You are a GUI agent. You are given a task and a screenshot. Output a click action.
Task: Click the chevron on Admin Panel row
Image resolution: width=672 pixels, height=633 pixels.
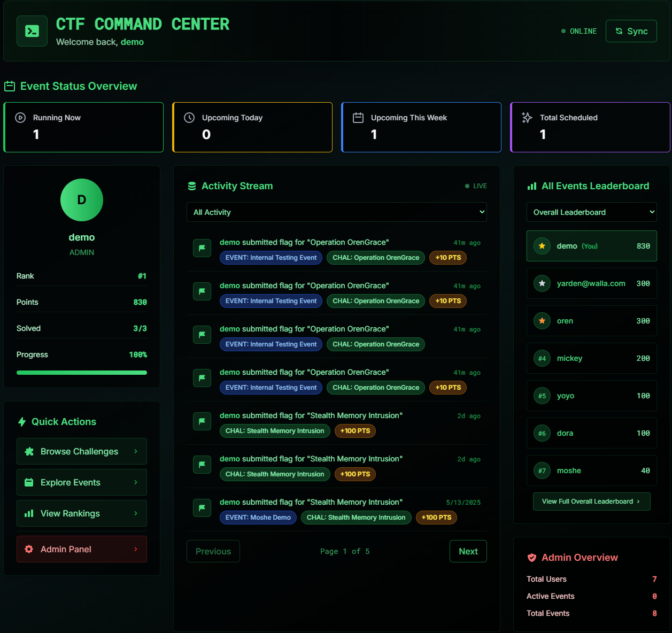[136, 549]
